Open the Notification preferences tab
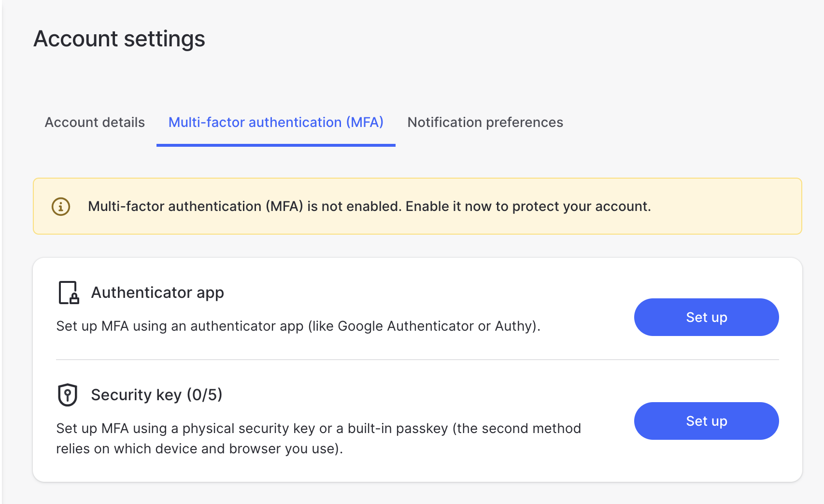Viewport: 824px width, 504px height. [485, 122]
